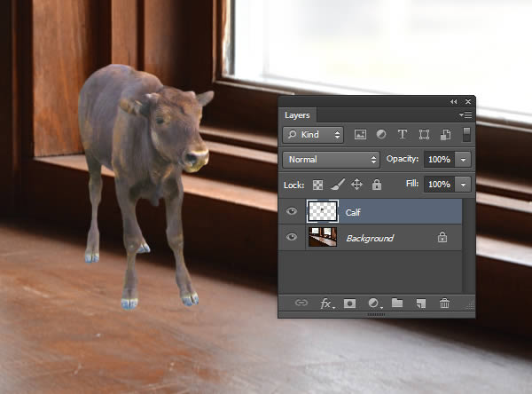Open Layers panel flyout menu
Image resolution: width=532 pixels, height=394 pixels.
(465, 115)
